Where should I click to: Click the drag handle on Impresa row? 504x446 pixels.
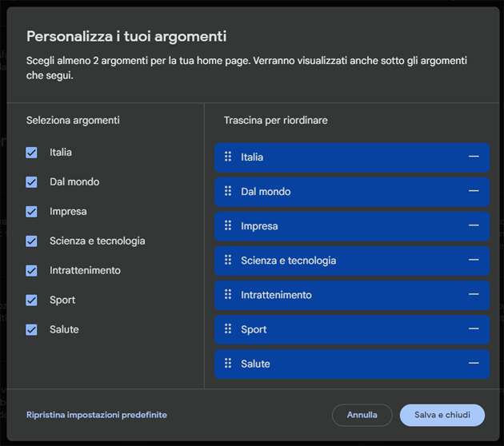click(x=228, y=226)
